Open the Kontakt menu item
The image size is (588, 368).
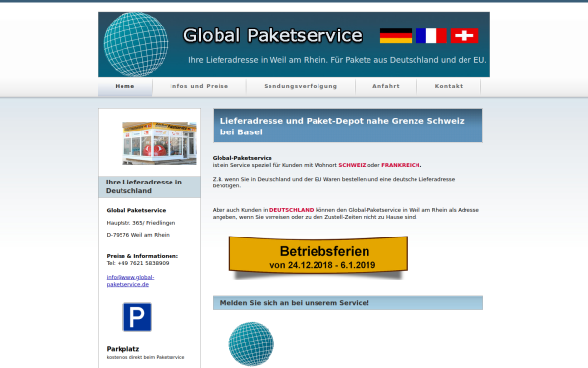tap(449, 86)
